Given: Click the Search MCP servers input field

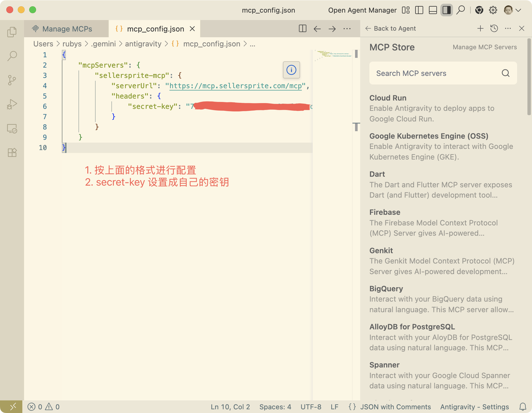Looking at the screenshot, I should click(435, 73).
